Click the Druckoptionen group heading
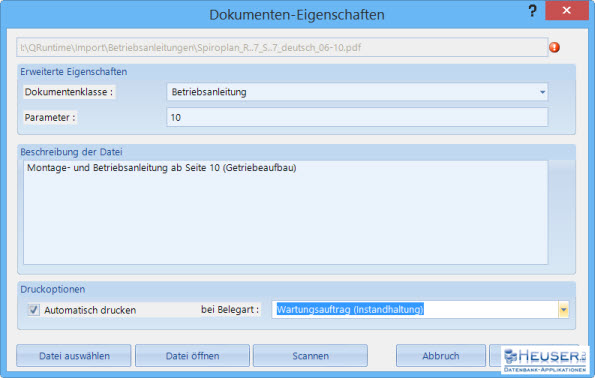Screen dimensions: 595x378 [53, 289]
